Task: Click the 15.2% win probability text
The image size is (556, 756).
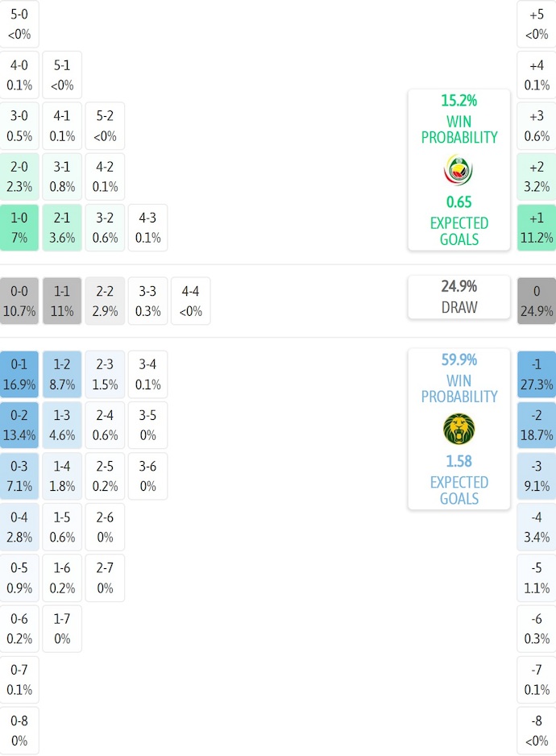Action: coord(458,101)
